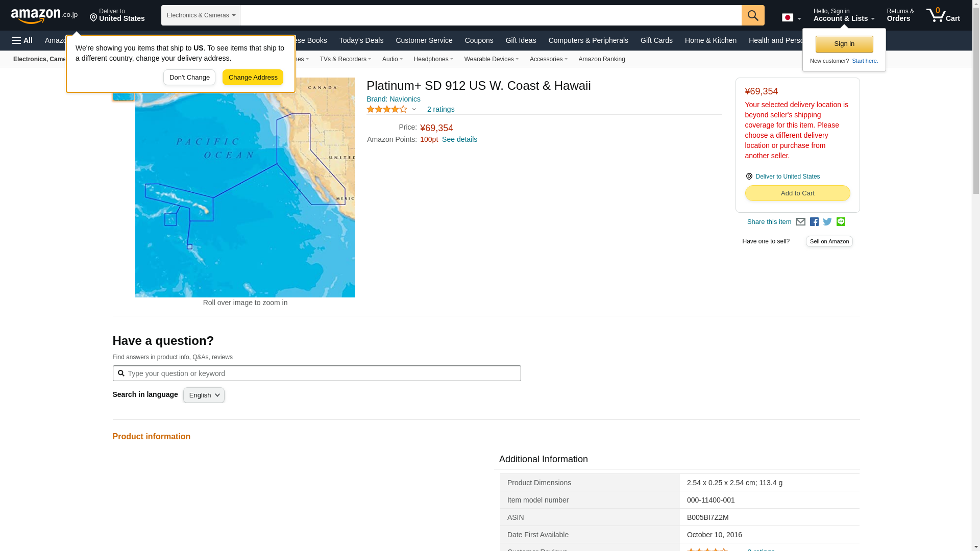This screenshot has height=551, width=980.
Task: Open Electronics & Cameras search category dropdown
Action: tap(201, 15)
